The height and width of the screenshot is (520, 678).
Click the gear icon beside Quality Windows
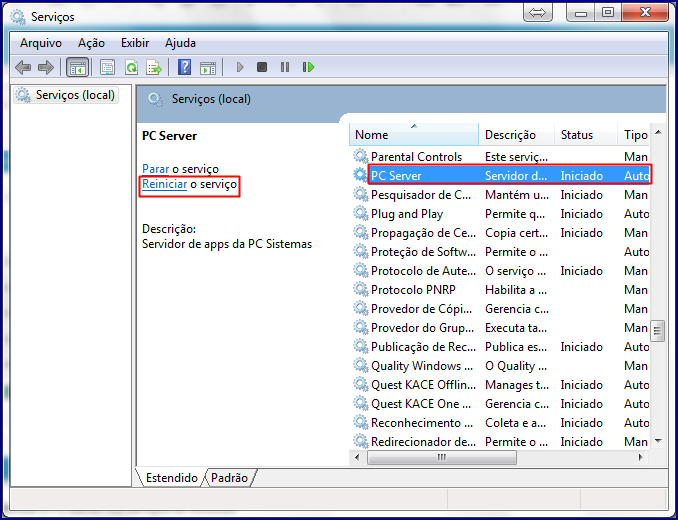click(x=360, y=365)
